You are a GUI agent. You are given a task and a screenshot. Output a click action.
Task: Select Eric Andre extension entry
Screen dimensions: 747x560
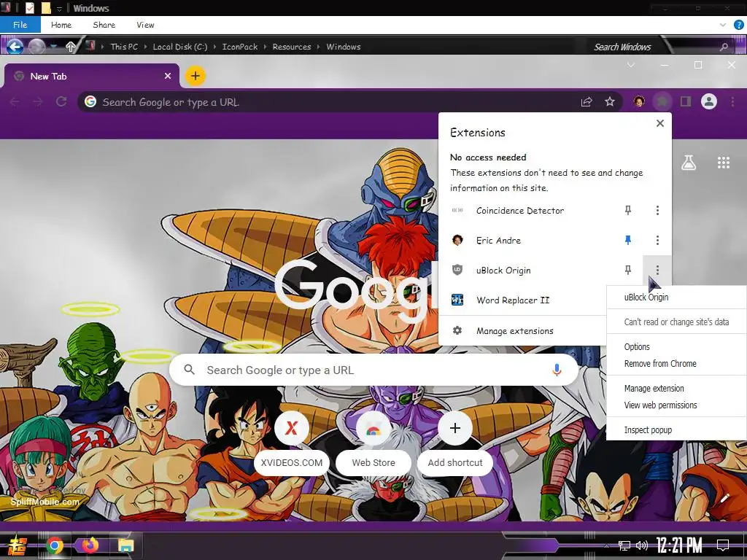click(x=498, y=241)
